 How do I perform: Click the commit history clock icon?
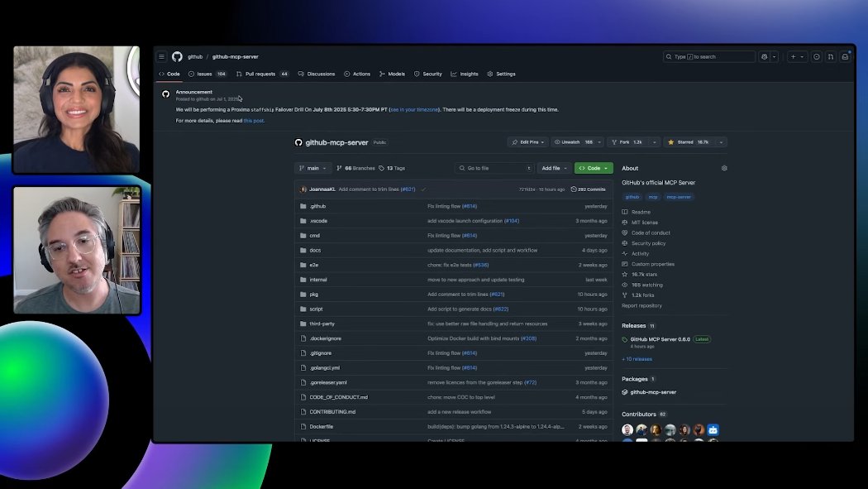[x=574, y=189]
